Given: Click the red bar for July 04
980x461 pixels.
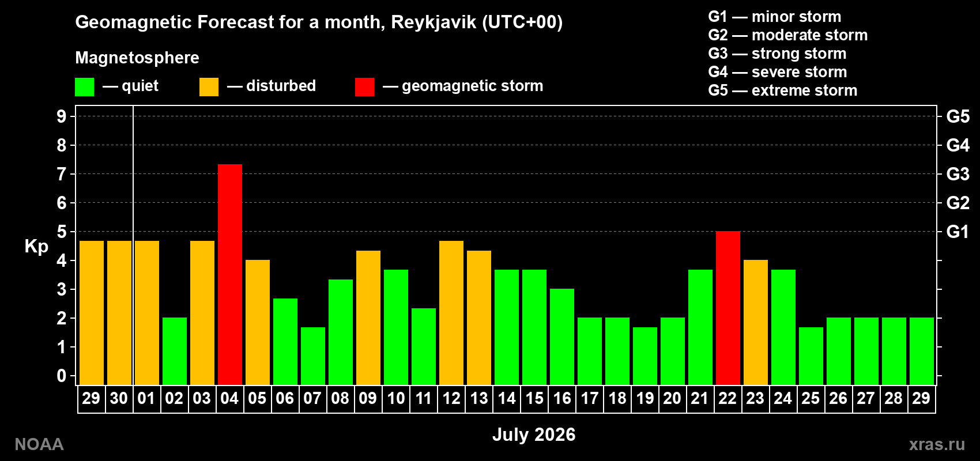Looking at the screenshot, I should tap(230, 274).
